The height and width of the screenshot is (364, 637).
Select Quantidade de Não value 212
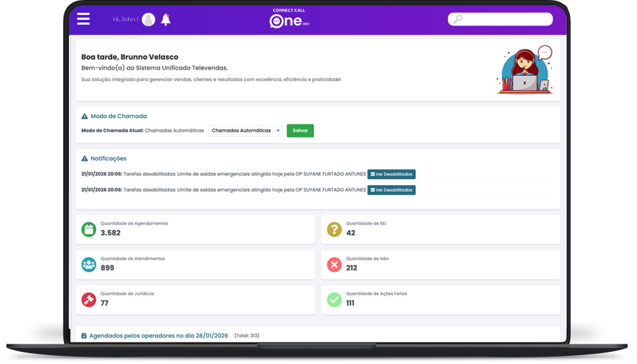tap(352, 268)
